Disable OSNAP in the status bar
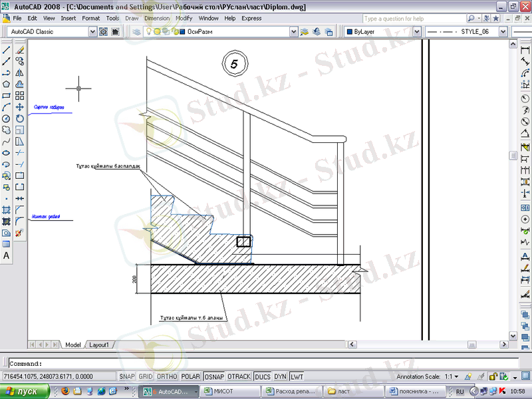This screenshot has height=399, width=532. pyautogui.click(x=213, y=376)
